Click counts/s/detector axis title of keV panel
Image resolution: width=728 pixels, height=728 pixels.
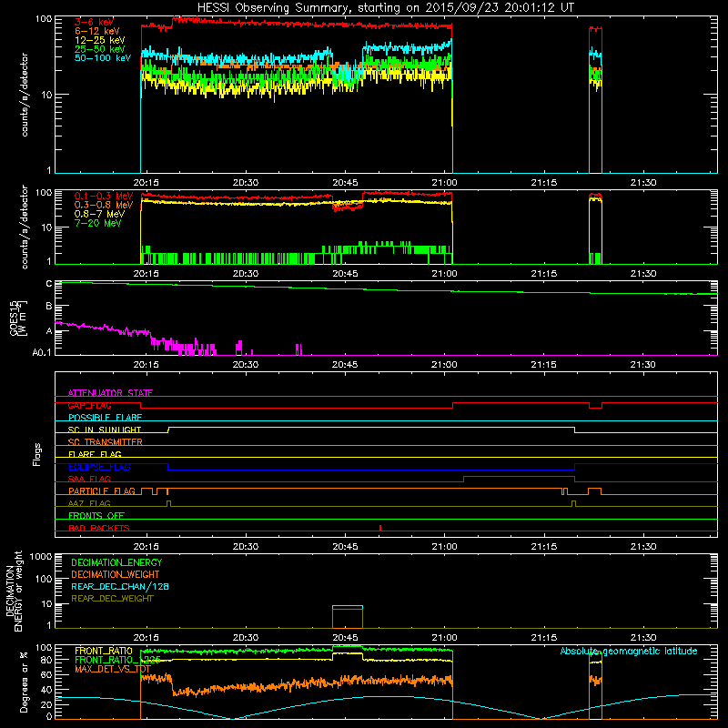25,95
